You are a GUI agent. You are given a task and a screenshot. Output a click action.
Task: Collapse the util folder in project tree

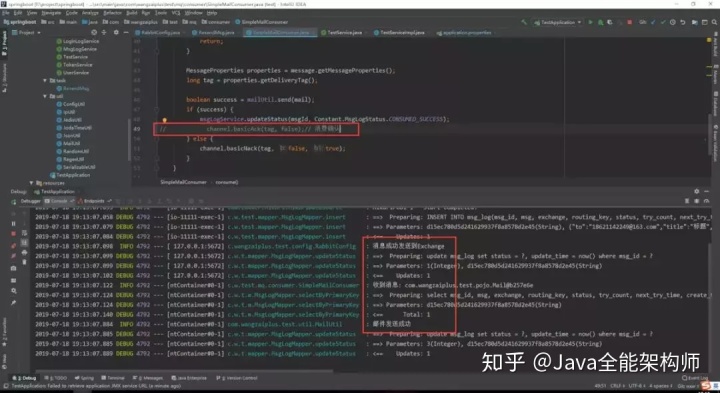(x=45, y=96)
